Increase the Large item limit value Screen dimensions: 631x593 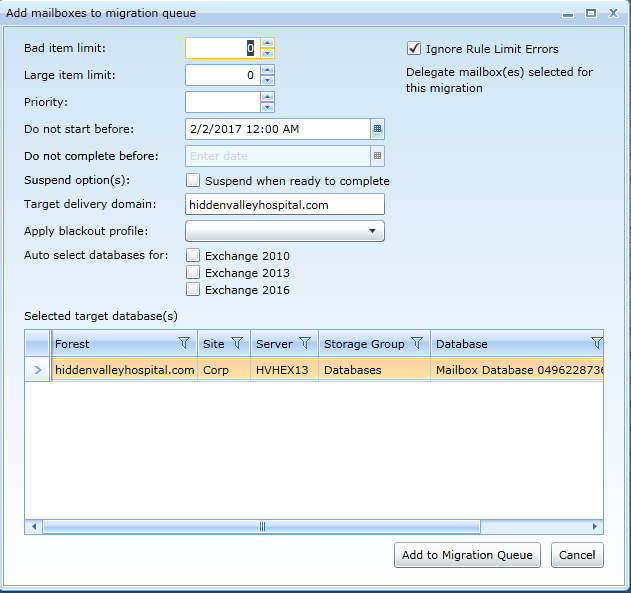pyautogui.click(x=267, y=70)
